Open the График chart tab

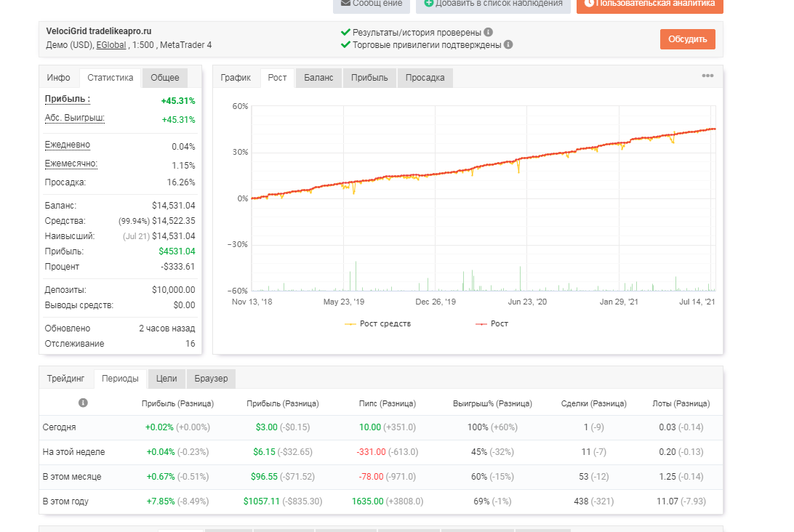(236, 78)
